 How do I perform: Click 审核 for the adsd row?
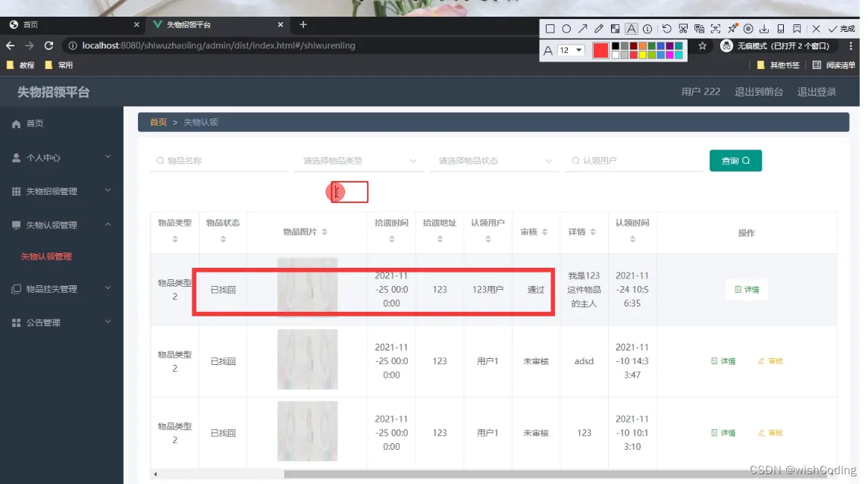click(x=770, y=361)
